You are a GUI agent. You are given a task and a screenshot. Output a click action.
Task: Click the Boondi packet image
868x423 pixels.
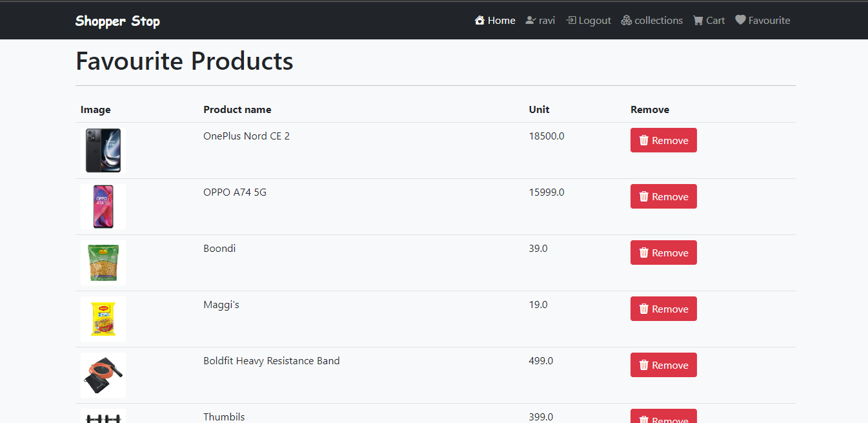click(103, 263)
